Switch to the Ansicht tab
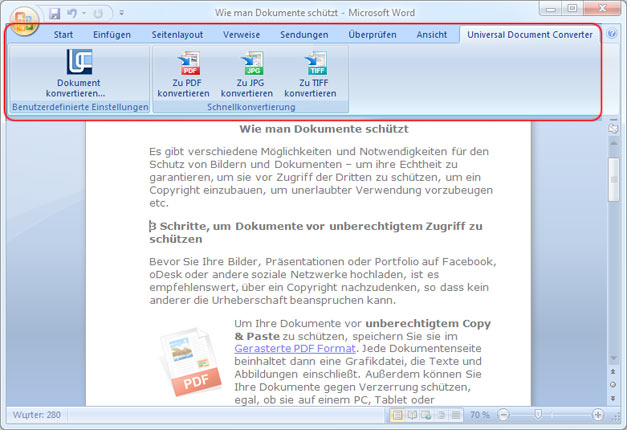The image size is (627, 430). pyautogui.click(x=432, y=35)
